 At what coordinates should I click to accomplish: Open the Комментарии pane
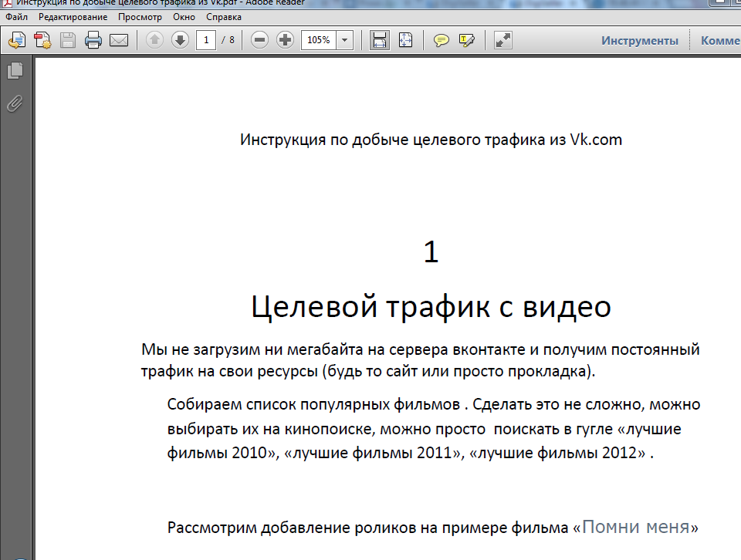720,41
